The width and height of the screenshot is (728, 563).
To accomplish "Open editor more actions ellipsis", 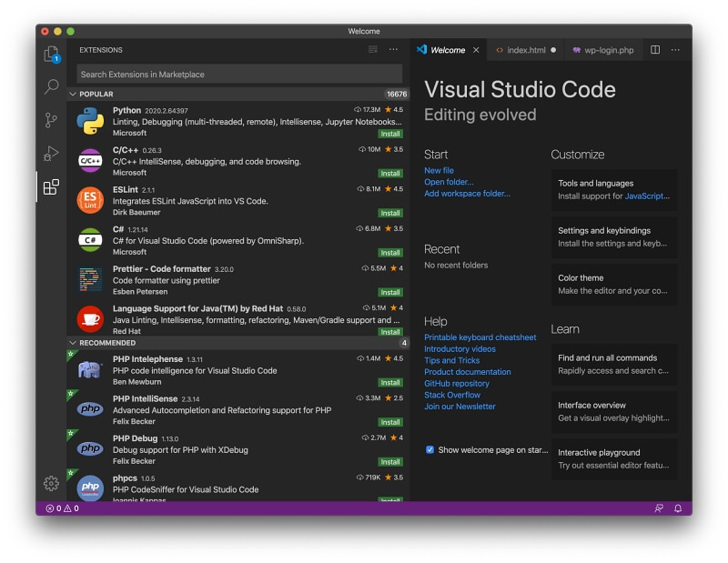I will point(675,50).
